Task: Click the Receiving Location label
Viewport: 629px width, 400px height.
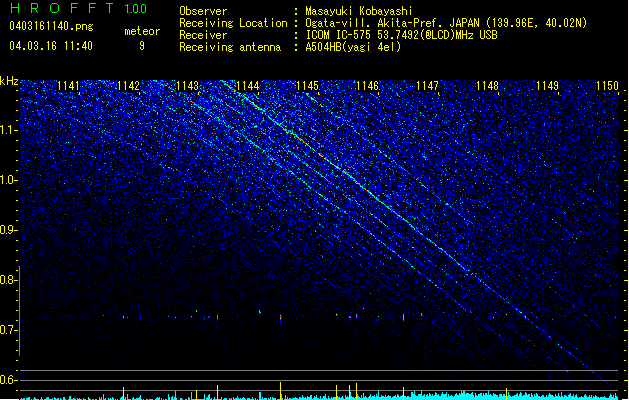Action: (x=233, y=23)
